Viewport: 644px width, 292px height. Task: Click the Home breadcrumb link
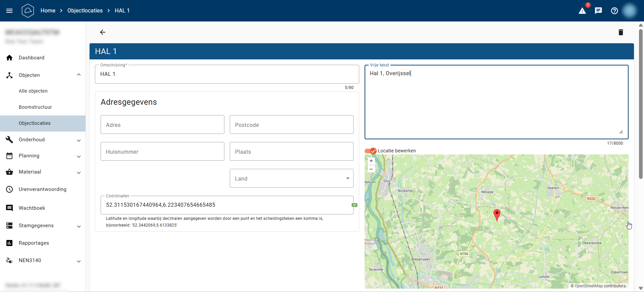48,11
